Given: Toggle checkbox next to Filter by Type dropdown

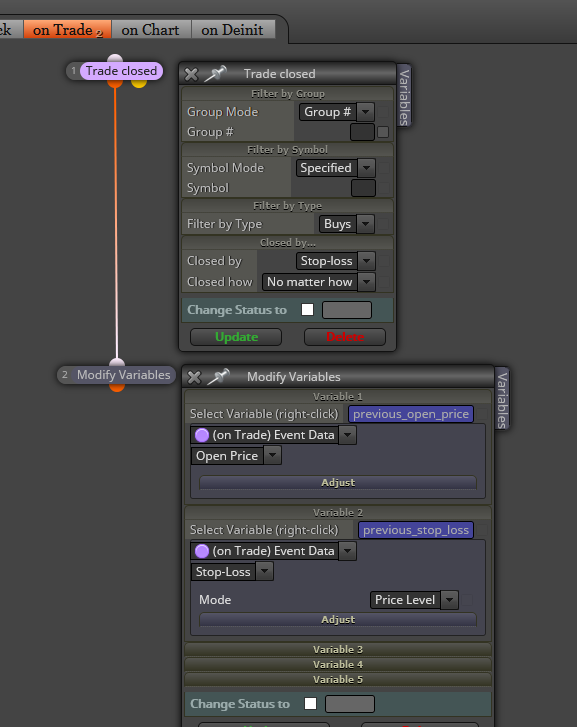Looking at the screenshot, I should click(384, 224).
